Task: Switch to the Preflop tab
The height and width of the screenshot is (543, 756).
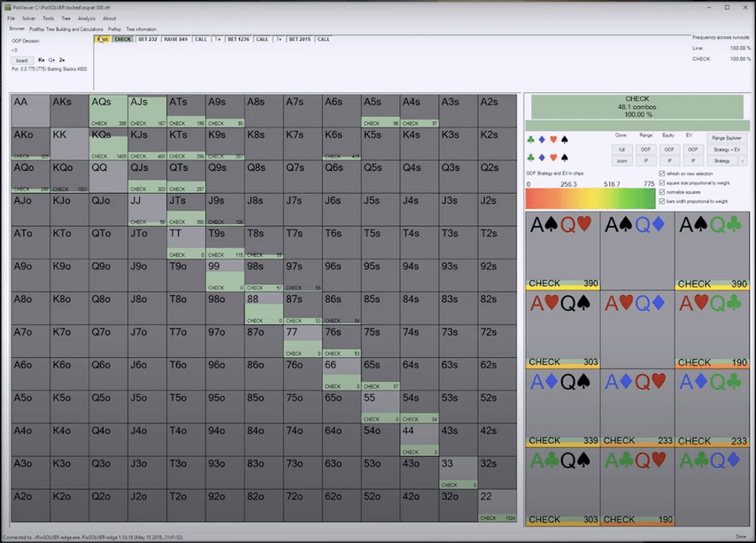Action: click(x=115, y=29)
